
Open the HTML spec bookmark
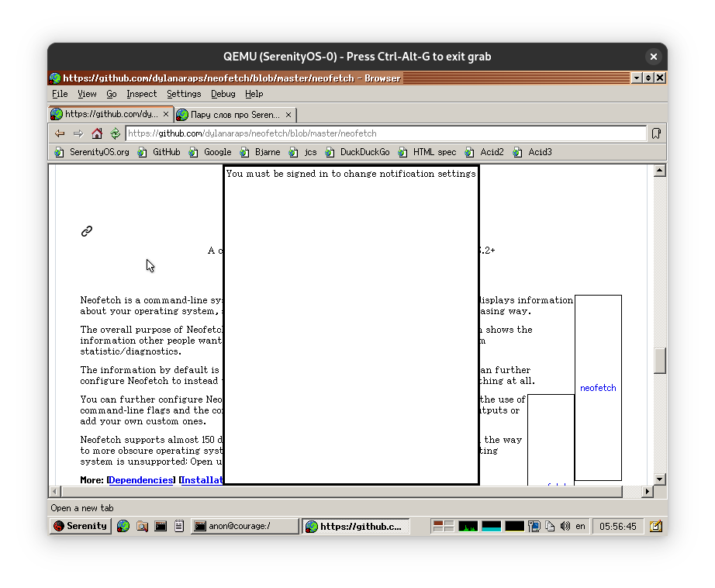427,152
